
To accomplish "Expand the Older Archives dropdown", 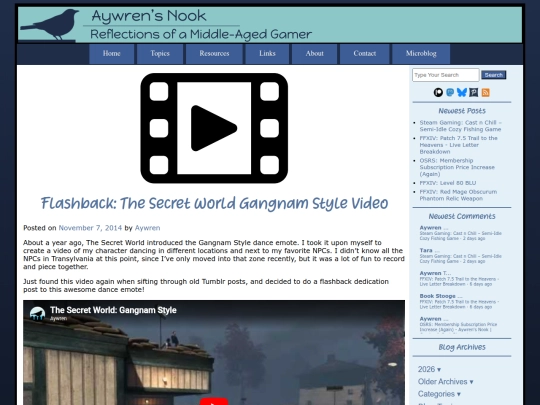I will point(445,382).
